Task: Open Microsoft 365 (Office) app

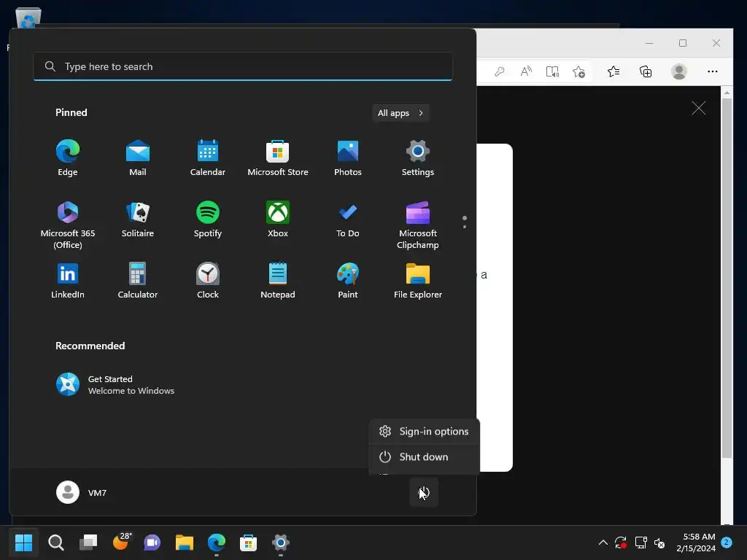Action: tap(68, 225)
